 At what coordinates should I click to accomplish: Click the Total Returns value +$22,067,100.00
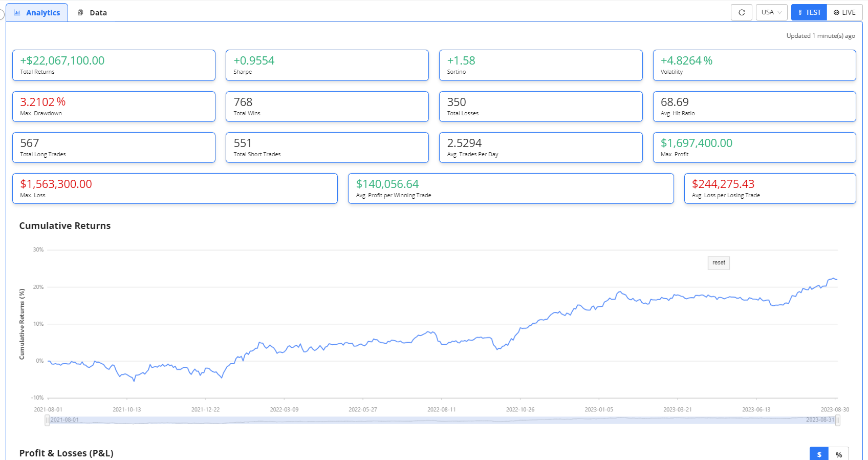[x=62, y=60]
